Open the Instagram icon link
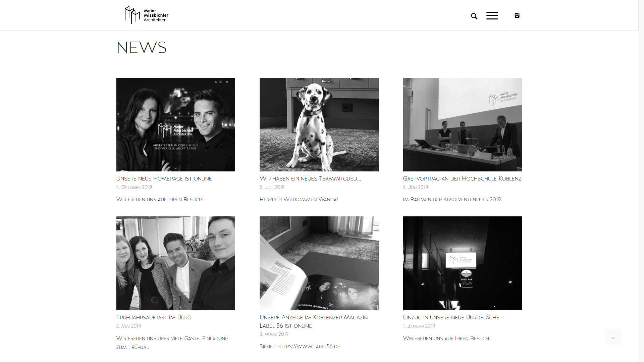This screenshot has width=644, height=362. point(517,15)
